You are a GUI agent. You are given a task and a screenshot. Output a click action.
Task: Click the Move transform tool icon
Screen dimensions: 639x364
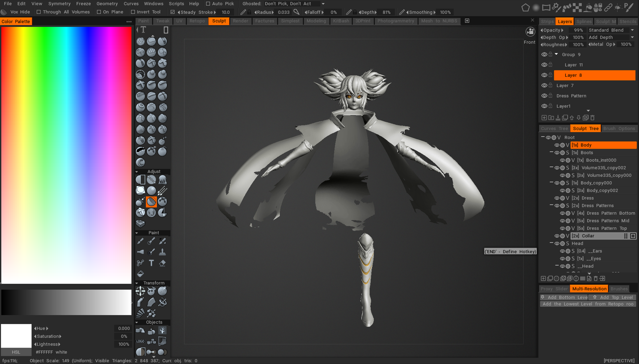point(140,291)
